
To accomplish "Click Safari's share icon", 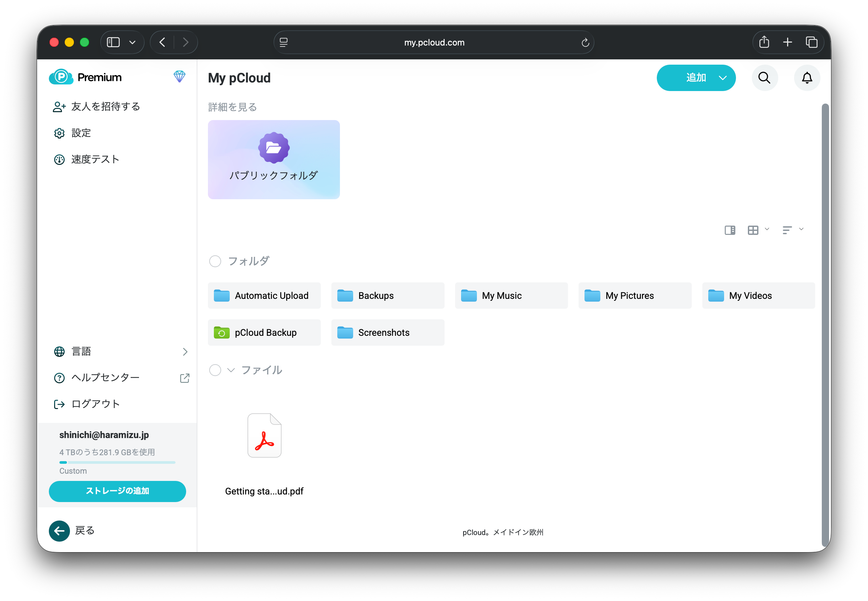I will [x=764, y=42].
